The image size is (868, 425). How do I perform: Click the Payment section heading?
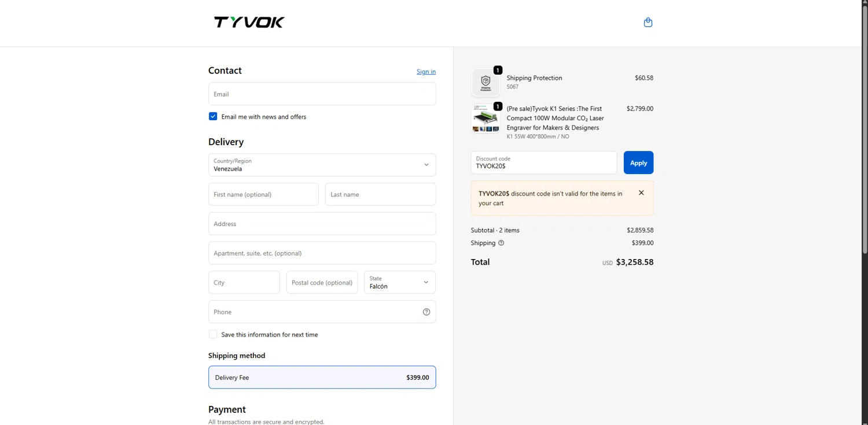tap(227, 409)
